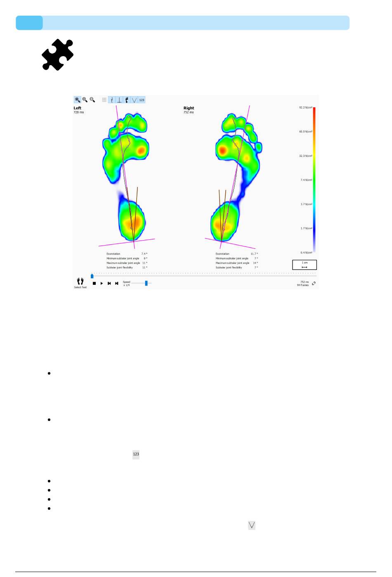Select the zoom-to-fit magnifier tool
The width and height of the screenshot is (392, 577).
tap(77, 100)
